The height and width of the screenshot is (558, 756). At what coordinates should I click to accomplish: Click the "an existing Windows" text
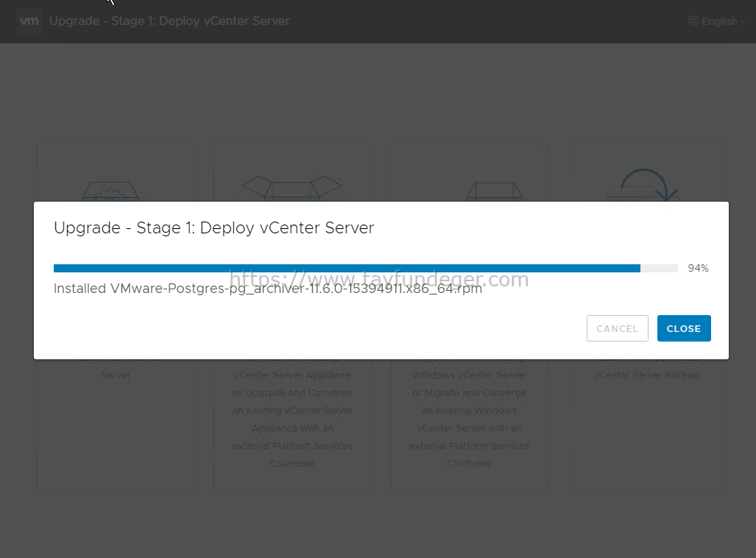point(469,411)
